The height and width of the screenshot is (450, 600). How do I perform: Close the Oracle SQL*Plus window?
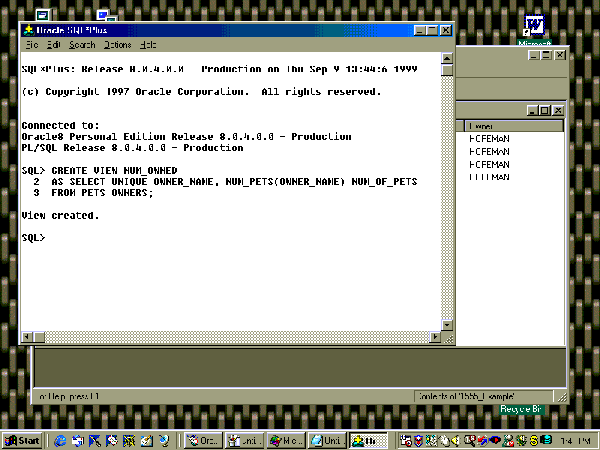tap(445, 30)
